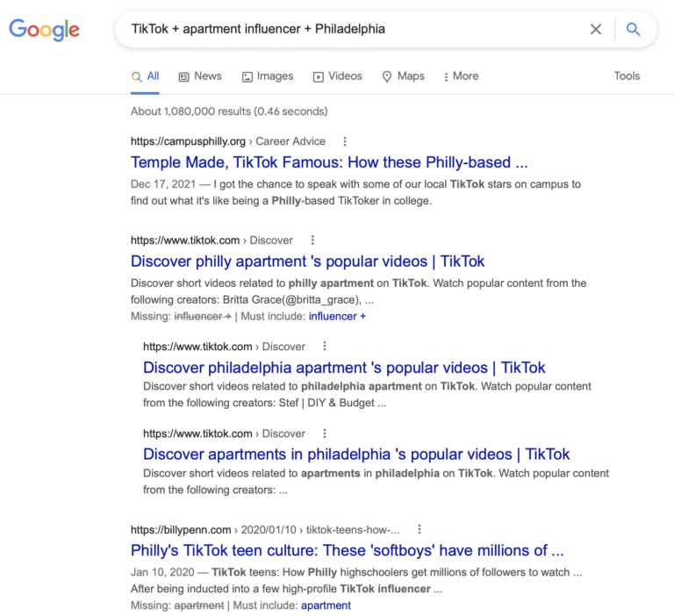This screenshot has height=616, width=674.
Task: Click 'influencer +' must include link
Action: click(337, 317)
